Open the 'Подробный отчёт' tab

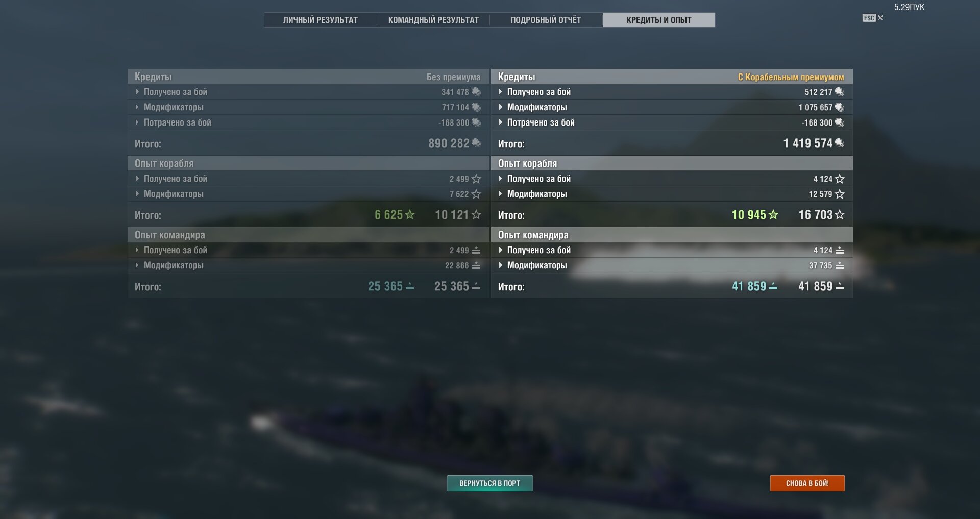click(546, 20)
